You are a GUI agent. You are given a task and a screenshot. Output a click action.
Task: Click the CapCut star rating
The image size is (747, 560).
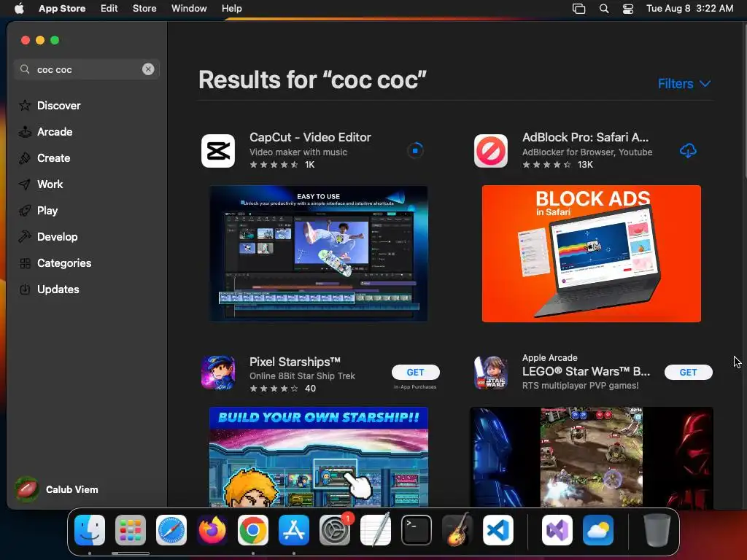[x=274, y=165]
